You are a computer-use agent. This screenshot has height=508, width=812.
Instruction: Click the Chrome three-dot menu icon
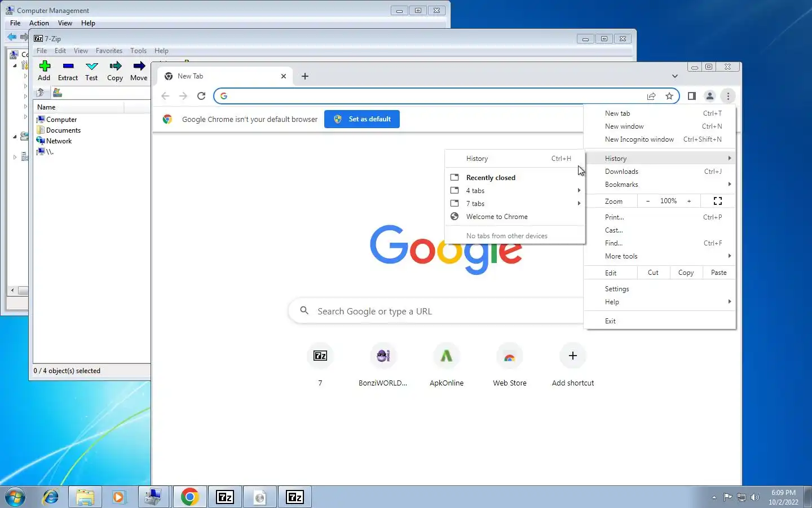[728, 96]
